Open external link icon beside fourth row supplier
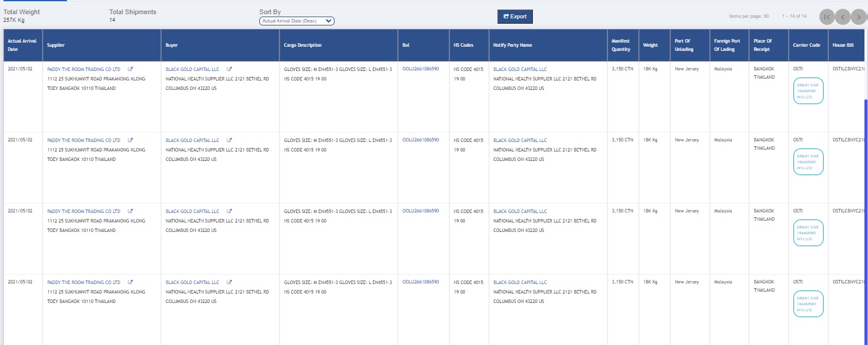The image size is (868, 345). (x=130, y=282)
